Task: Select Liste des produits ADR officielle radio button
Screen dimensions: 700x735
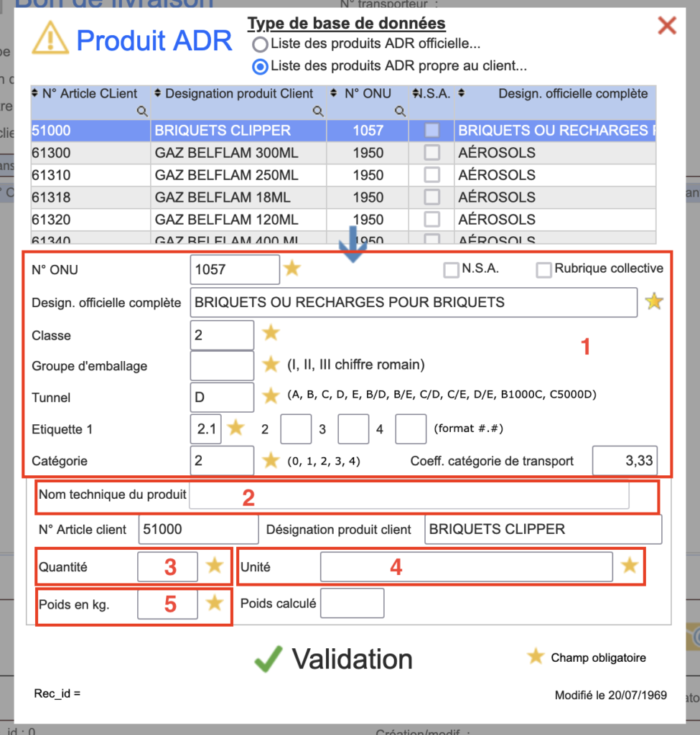Action: 260,45
